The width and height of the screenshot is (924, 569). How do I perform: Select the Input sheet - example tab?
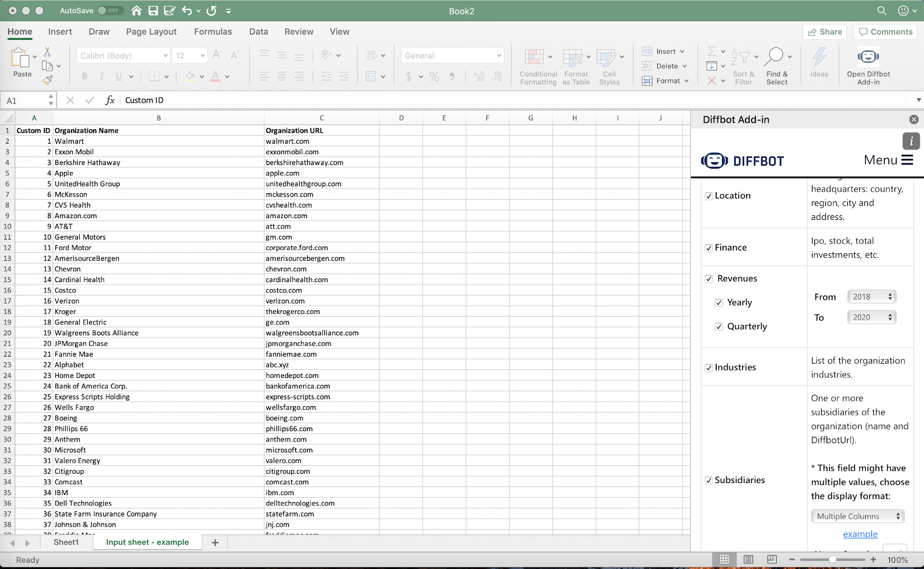(x=147, y=542)
